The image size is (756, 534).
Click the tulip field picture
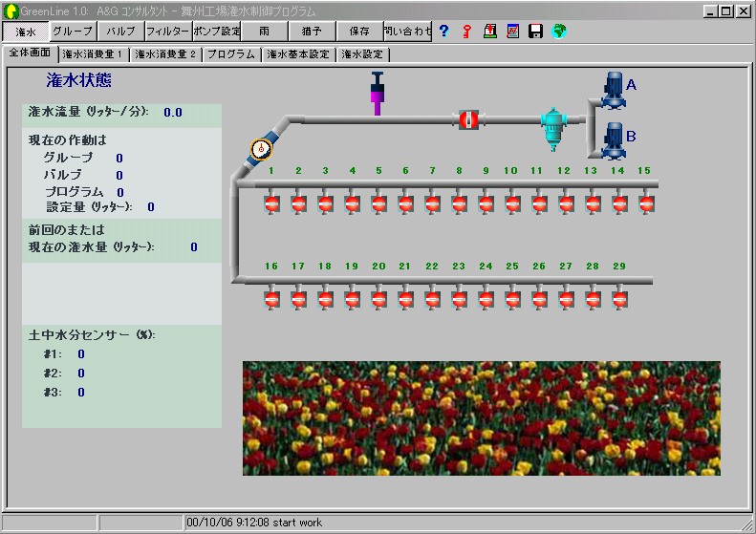tap(481, 418)
